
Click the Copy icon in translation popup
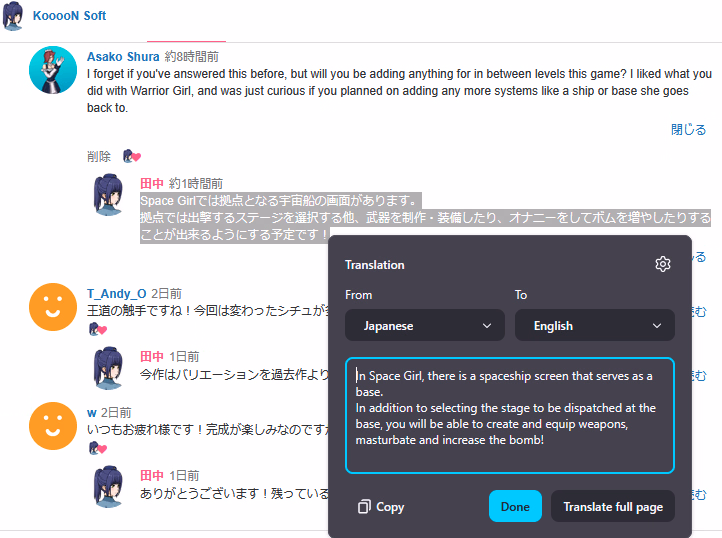click(364, 507)
